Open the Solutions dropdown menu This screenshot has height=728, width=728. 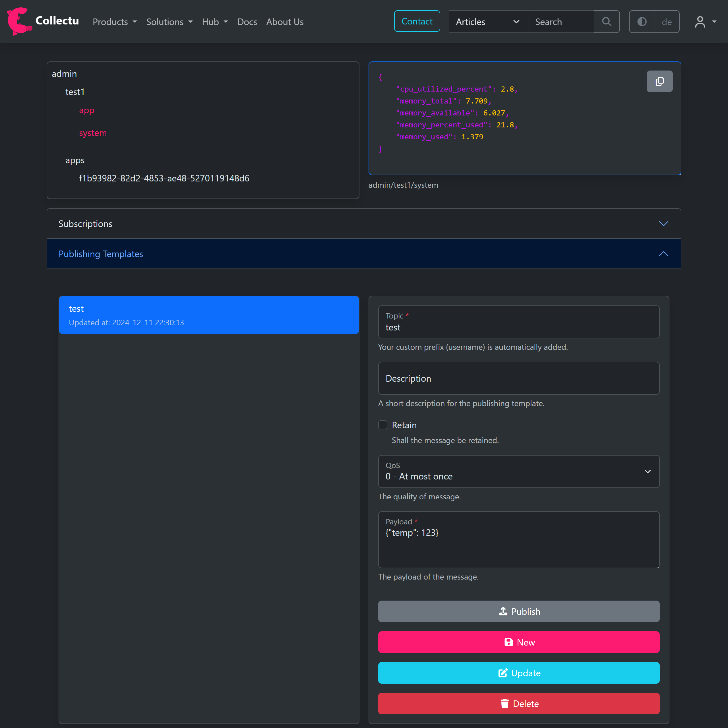point(169,22)
